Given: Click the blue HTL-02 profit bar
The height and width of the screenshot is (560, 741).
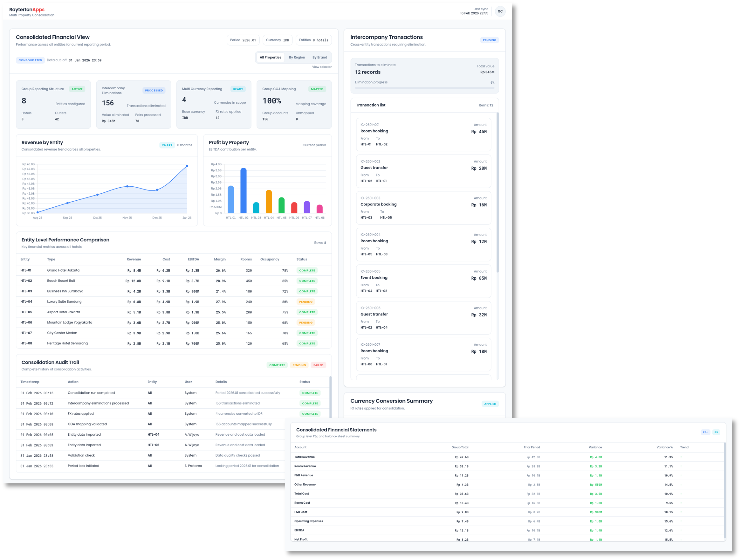Looking at the screenshot, I should point(244,190).
